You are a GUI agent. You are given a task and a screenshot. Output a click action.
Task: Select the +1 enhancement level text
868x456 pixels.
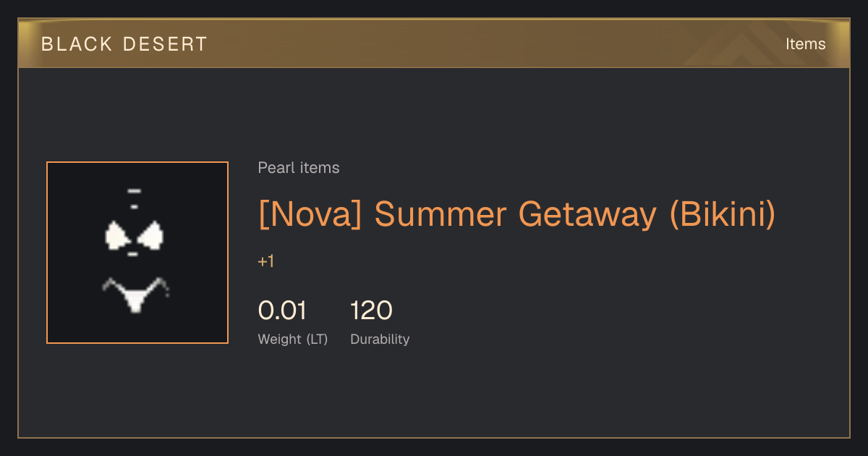coord(266,261)
